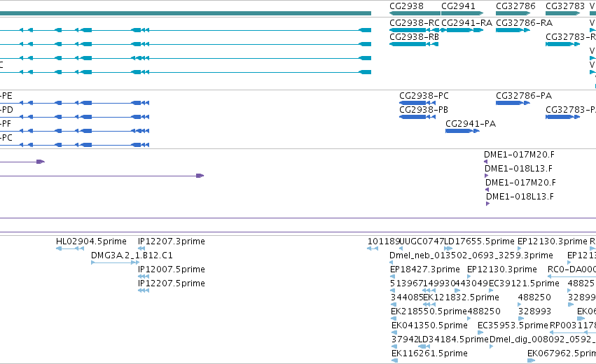Image resolution: width=596 pixels, height=364 pixels.
Task: Select the 149930 EST label
Action: tap(439, 283)
